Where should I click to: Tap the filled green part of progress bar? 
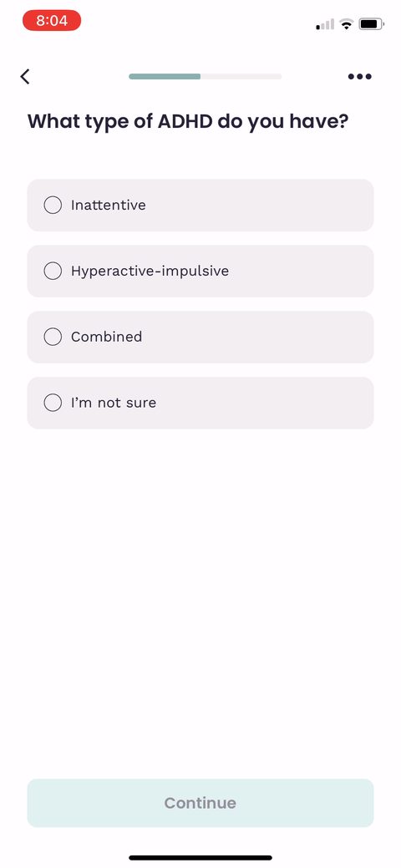click(165, 76)
